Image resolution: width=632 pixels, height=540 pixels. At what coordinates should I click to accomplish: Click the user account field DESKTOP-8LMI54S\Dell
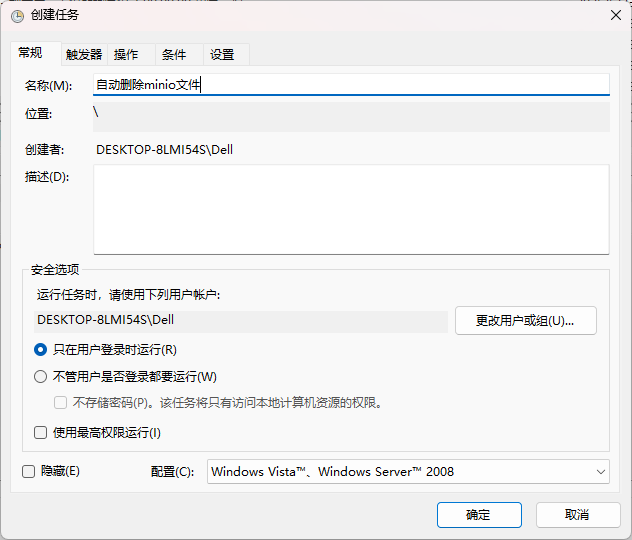(x=241, y=321)
